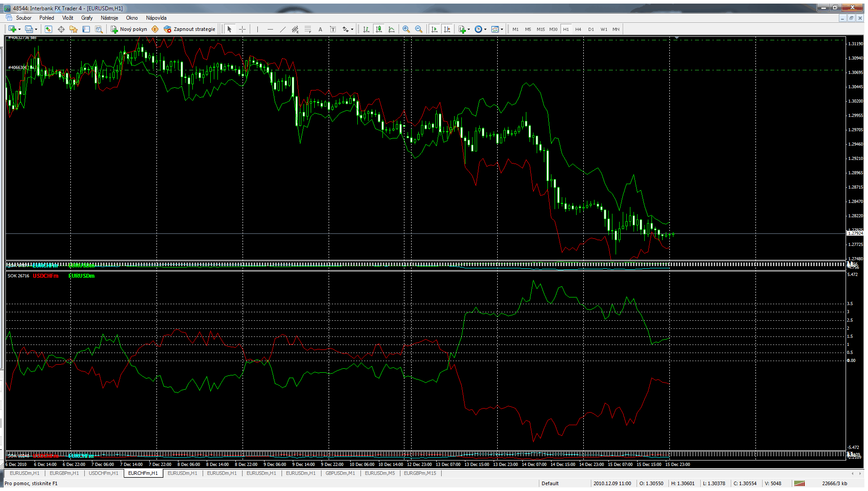
Task: Open the Navigator favorites star icon
Action: click(x=74, y=29)
